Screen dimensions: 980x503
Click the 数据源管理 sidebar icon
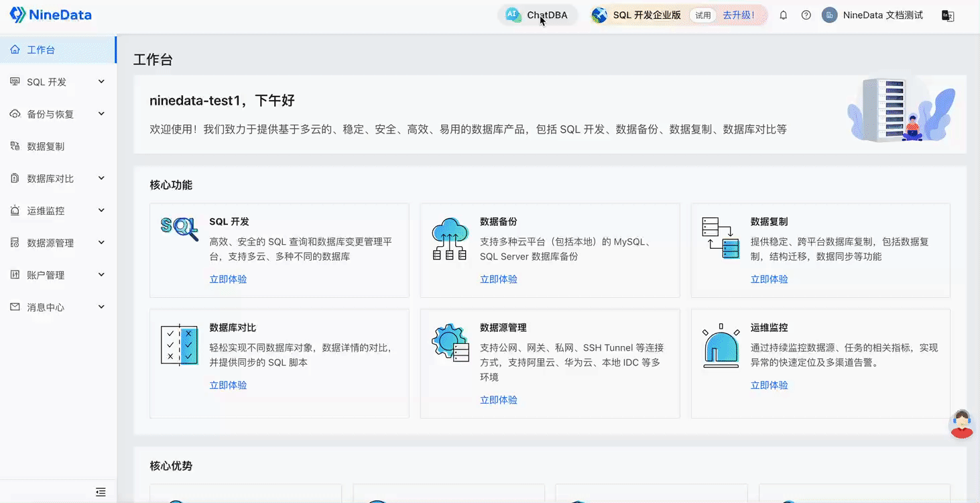[x=15, y=243]
